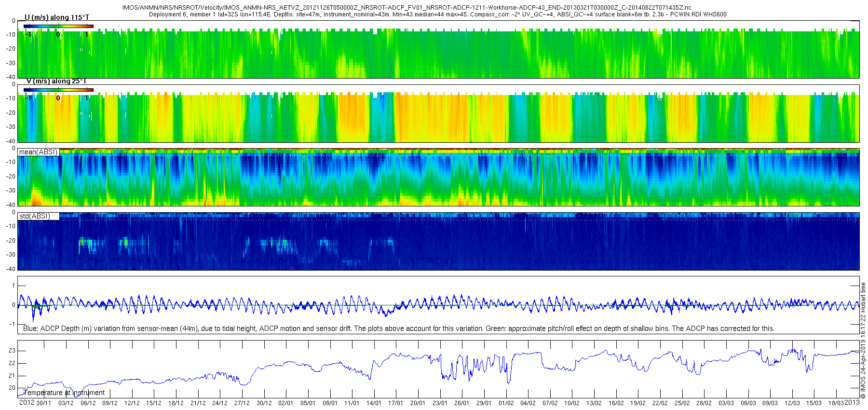Click the V velocity colorbar legend

[x=58, y=90]
